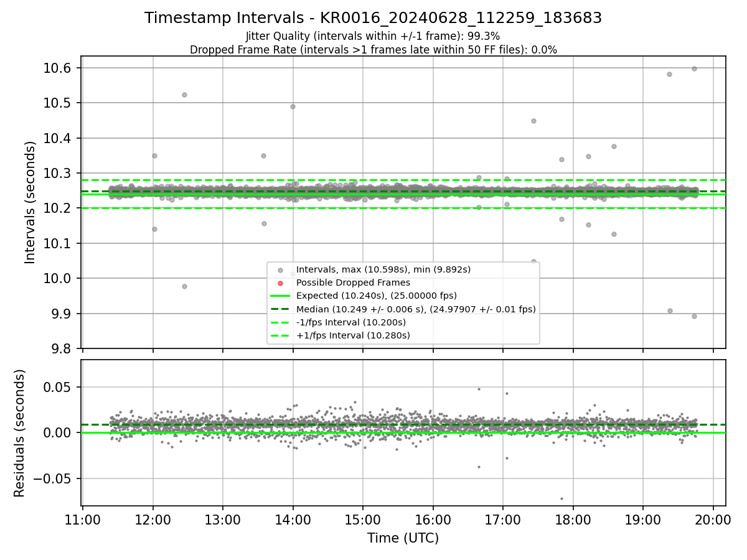This screenshot has height=560, width=747.
Task: Select legend entry 'Possible Dropped Frames'
Action: [x=353, y=282]
